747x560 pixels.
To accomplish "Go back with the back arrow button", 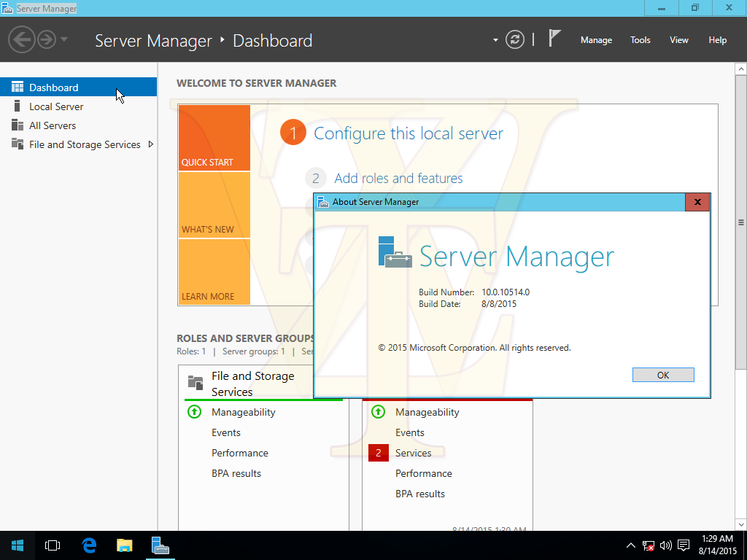I will (x=21, y=39).
